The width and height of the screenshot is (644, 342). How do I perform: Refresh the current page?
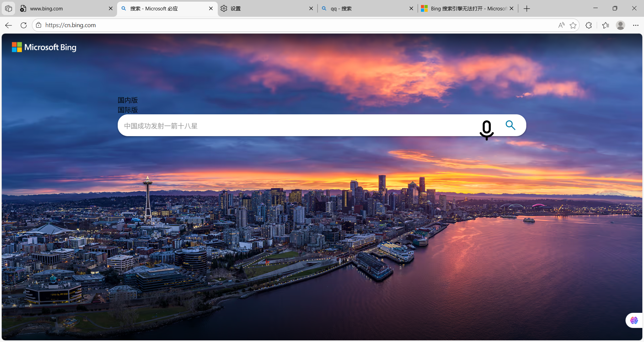[23, 25]
